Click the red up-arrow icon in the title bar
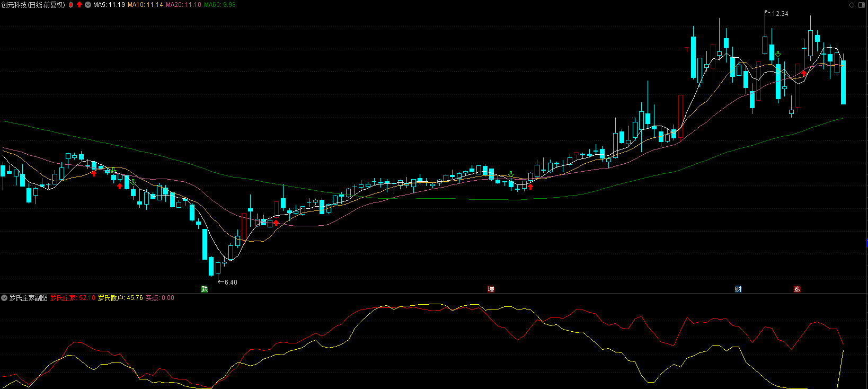 79,5
